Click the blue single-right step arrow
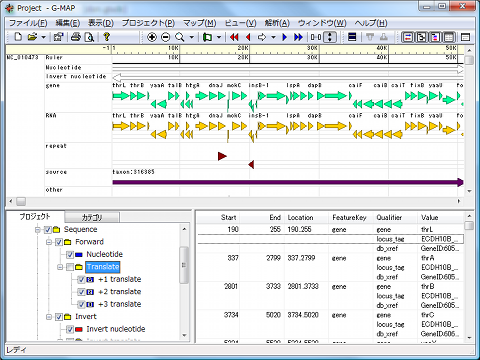Image resolution: width=480 pixels, height=360 pixels. tap(284, 37)
